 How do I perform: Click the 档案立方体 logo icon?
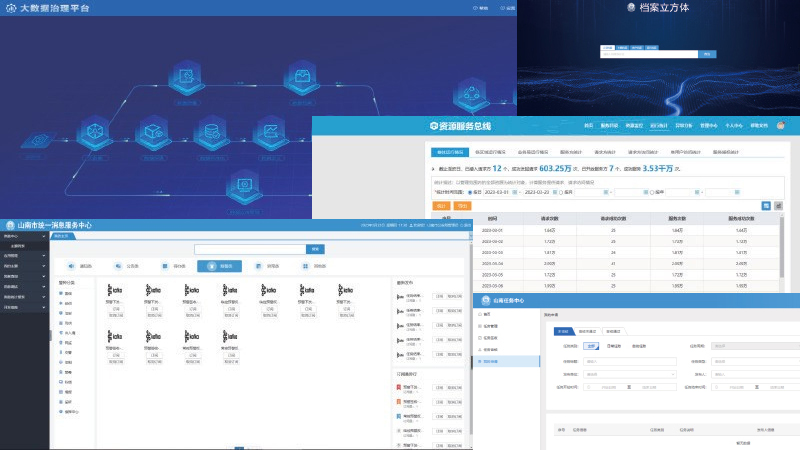click(629, 8)
